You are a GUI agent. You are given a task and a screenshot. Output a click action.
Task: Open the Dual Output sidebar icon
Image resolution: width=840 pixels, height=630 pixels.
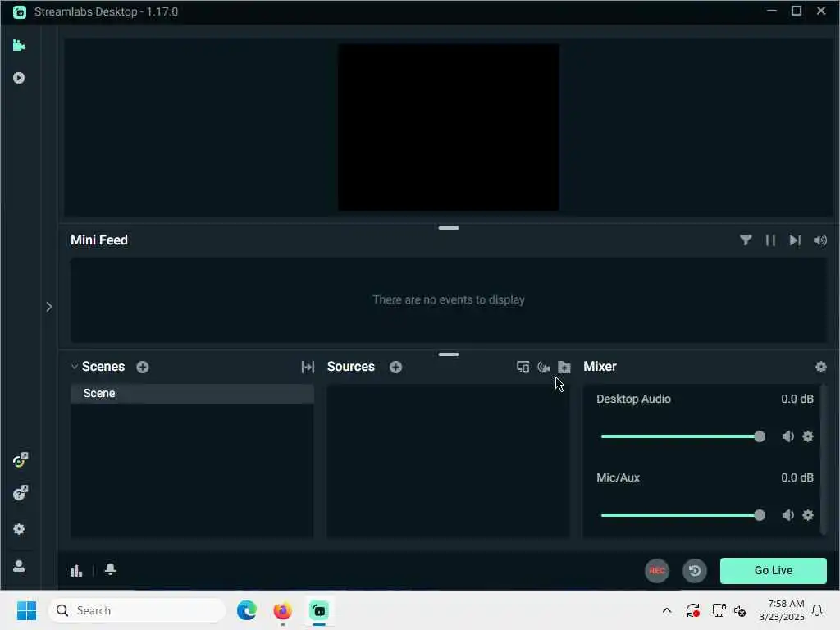(x=20, y=493)
